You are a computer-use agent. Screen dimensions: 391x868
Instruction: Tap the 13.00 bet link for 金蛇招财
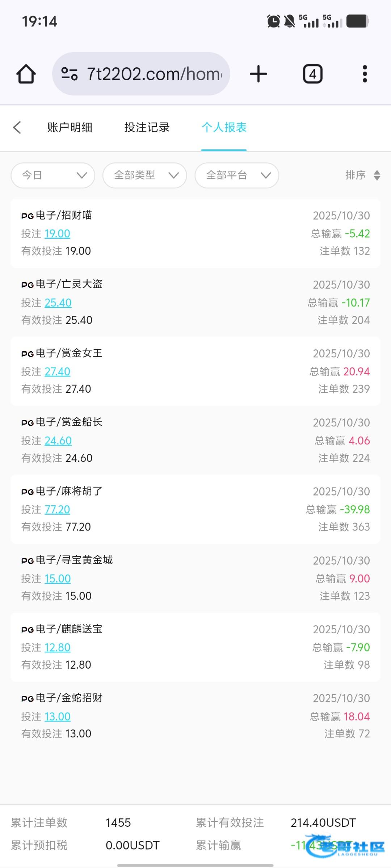[57, 716]
